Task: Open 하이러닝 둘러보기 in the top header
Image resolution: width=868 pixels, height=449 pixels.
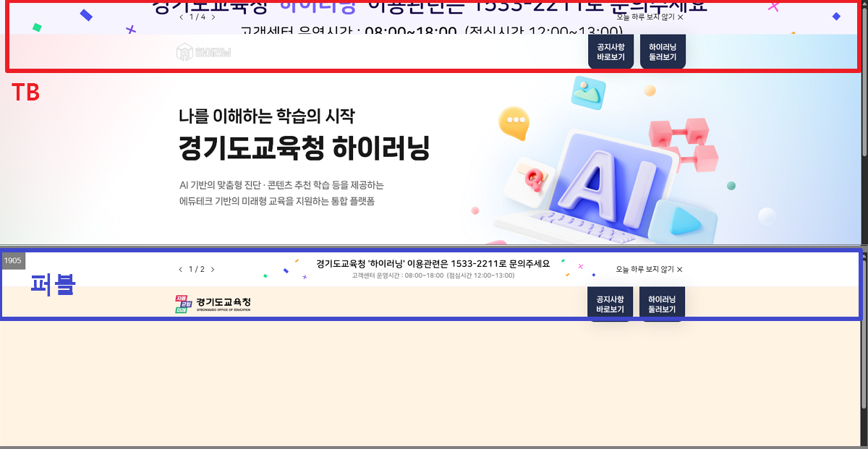Action: [x=663, y=52]
